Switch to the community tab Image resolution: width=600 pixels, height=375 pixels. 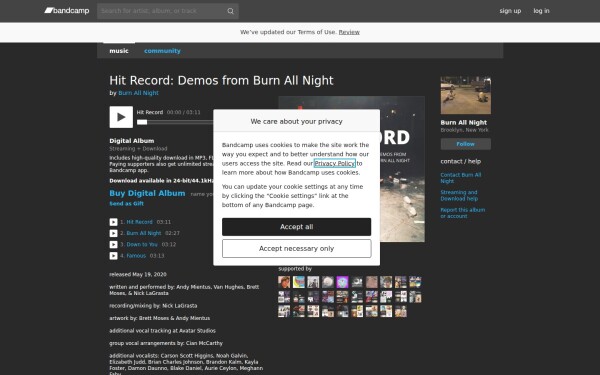[x=162, y=51]
